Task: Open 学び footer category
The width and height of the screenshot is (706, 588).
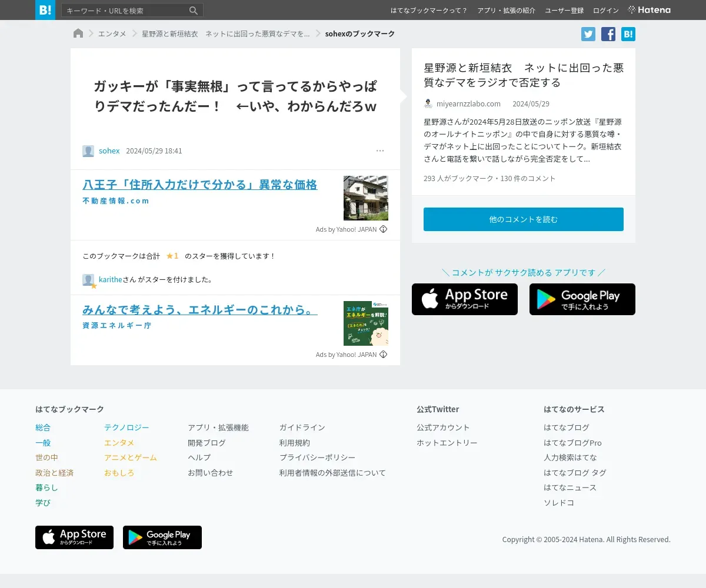Action: coord(43,503)
